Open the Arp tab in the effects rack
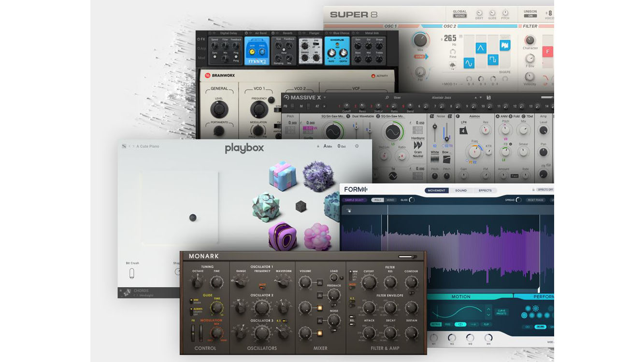The height and width of the screenshot is (362, 644). coord(201,48)
